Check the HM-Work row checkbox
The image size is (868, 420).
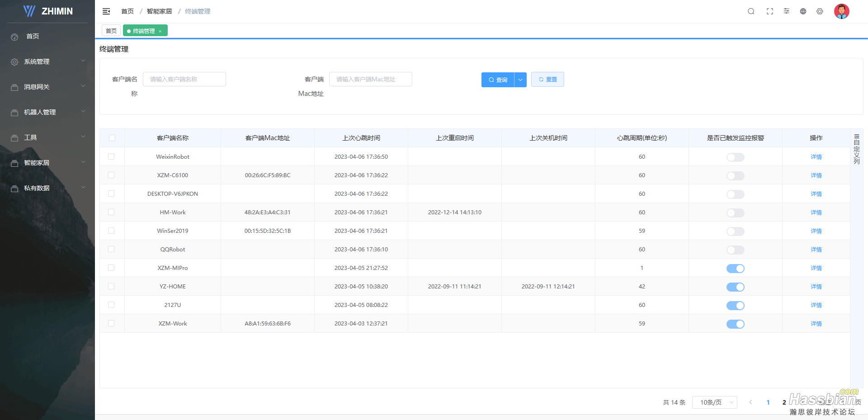111,212
